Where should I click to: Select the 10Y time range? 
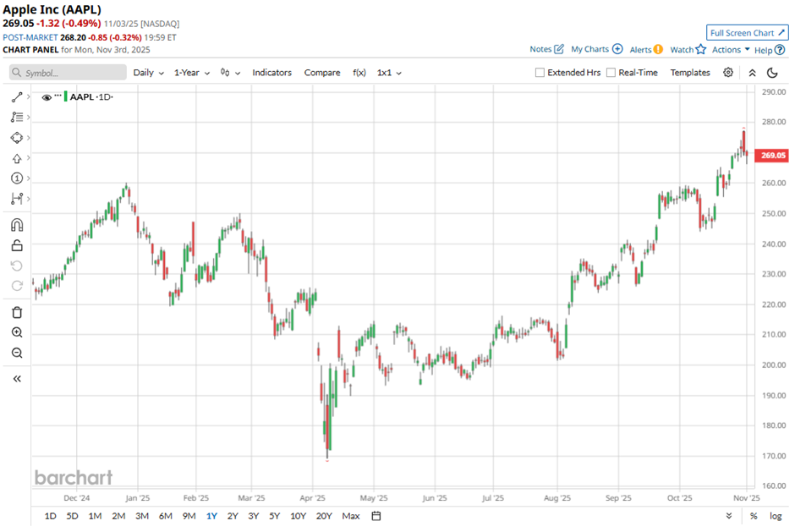click(x=298, y=516)
